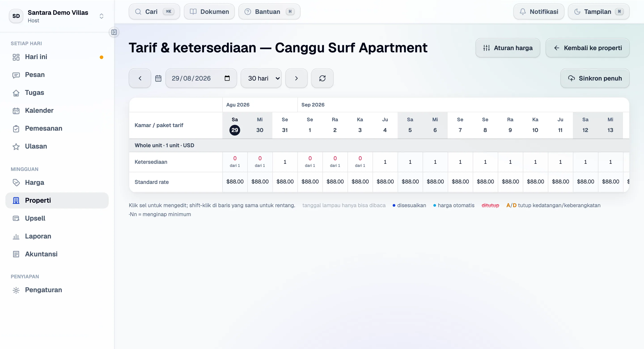Click the Whole unit · 1 unit · USD row
Image resolution: width=644 pixels, height=349 pixels.
coord(379,145)
